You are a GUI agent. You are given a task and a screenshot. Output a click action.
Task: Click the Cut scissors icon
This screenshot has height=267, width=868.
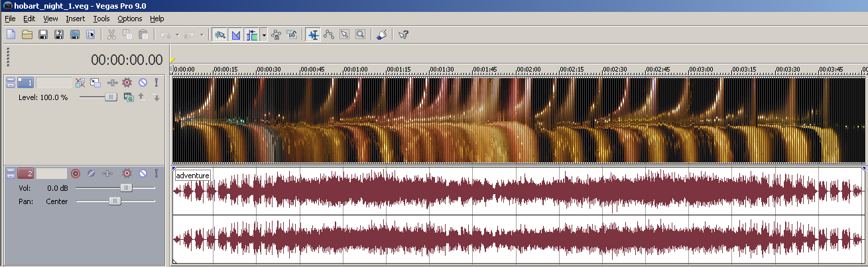point(111,34)
